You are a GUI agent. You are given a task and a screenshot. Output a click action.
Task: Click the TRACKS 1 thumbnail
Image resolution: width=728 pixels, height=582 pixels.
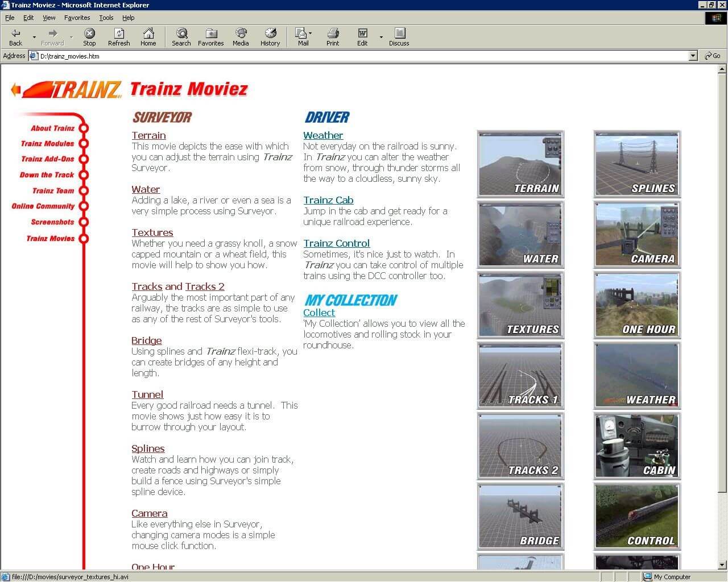(520, 376)
